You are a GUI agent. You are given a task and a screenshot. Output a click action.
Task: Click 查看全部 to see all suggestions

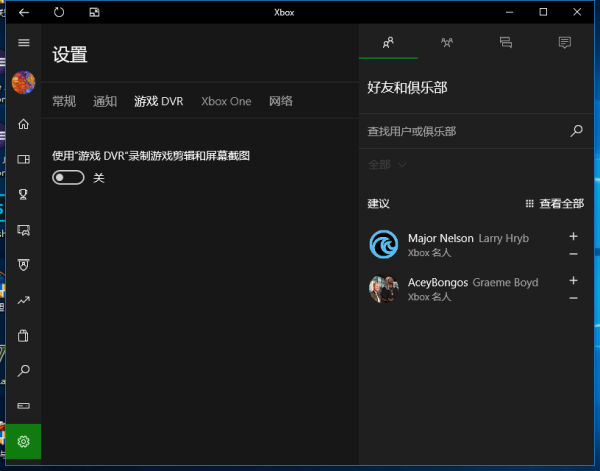pos(554,203)
